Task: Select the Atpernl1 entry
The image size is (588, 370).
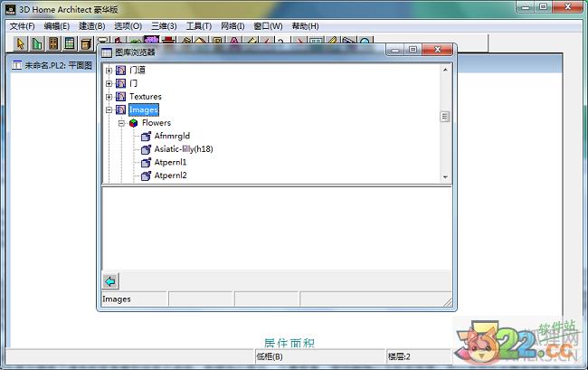Action: point(170,162)
